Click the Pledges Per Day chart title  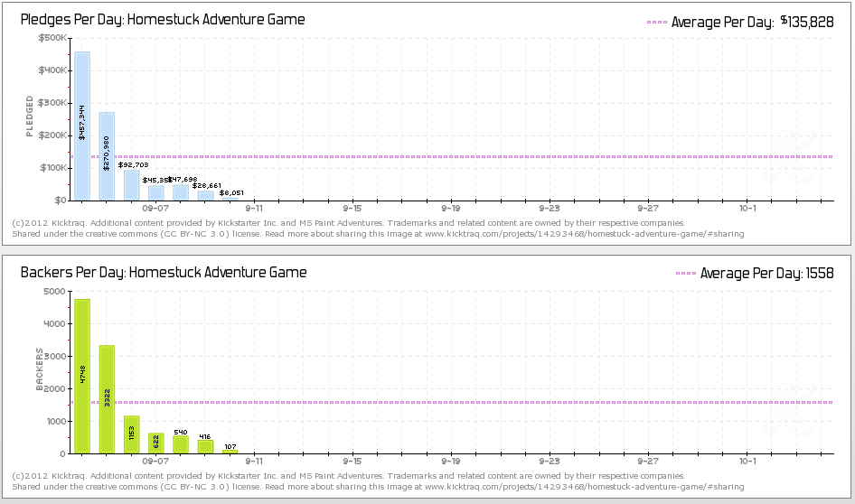(162, 20)
